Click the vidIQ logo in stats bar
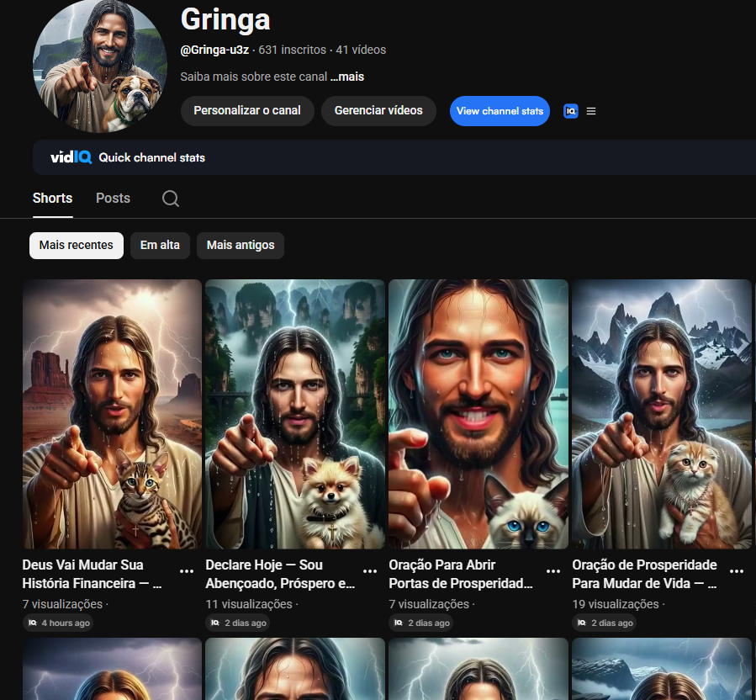 (x=71, y=157)
